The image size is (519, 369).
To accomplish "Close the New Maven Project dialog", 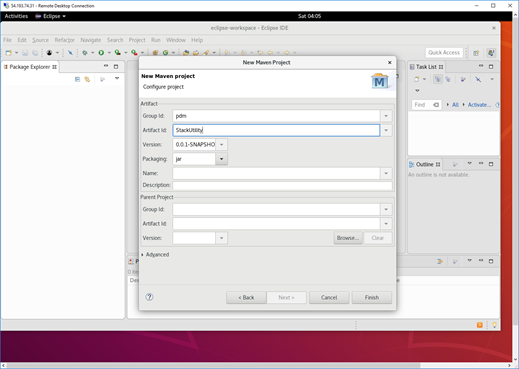I will pyautogui.click(x=389, y=62).
